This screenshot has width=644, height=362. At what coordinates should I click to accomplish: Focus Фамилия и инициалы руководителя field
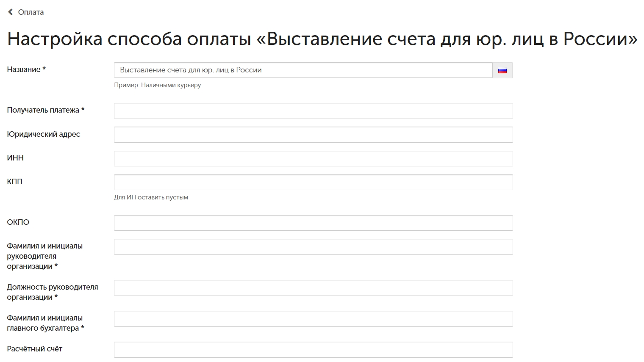click(314, 247)
